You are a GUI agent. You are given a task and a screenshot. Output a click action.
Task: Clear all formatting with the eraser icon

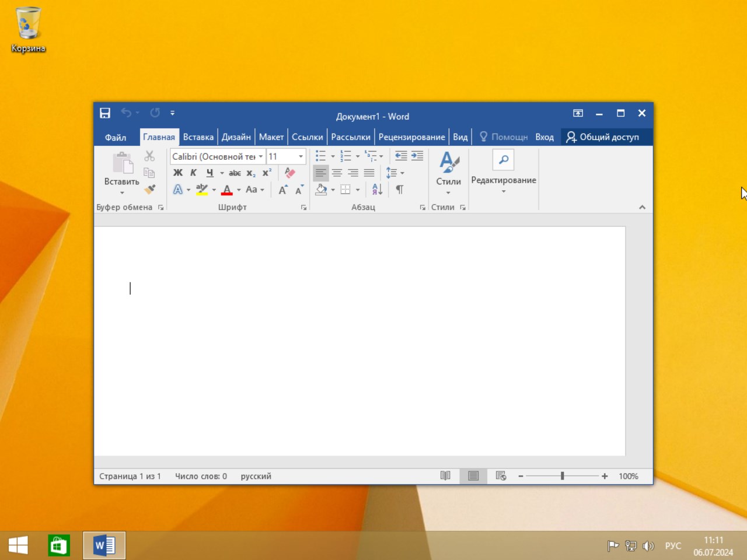290,173
